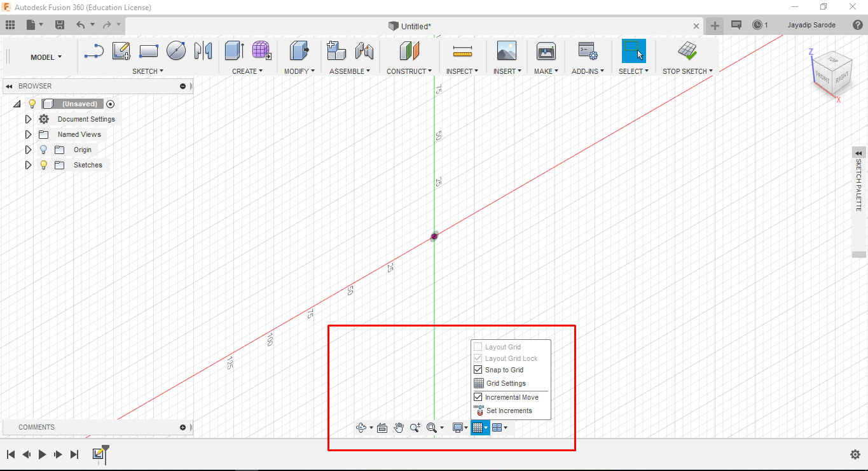Select the Joint tool icon
This screenshot has height=471, width=868.
point(364,51)
